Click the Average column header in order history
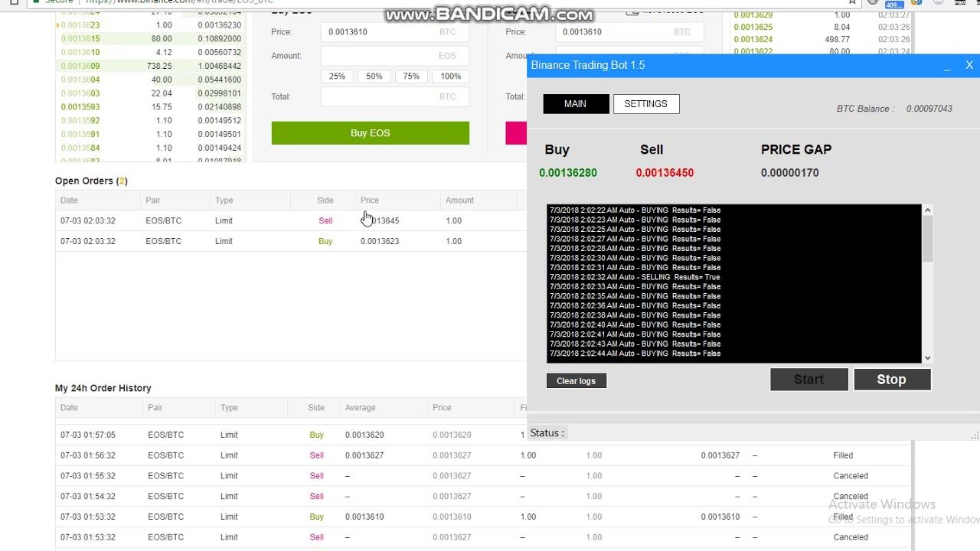 360,408
